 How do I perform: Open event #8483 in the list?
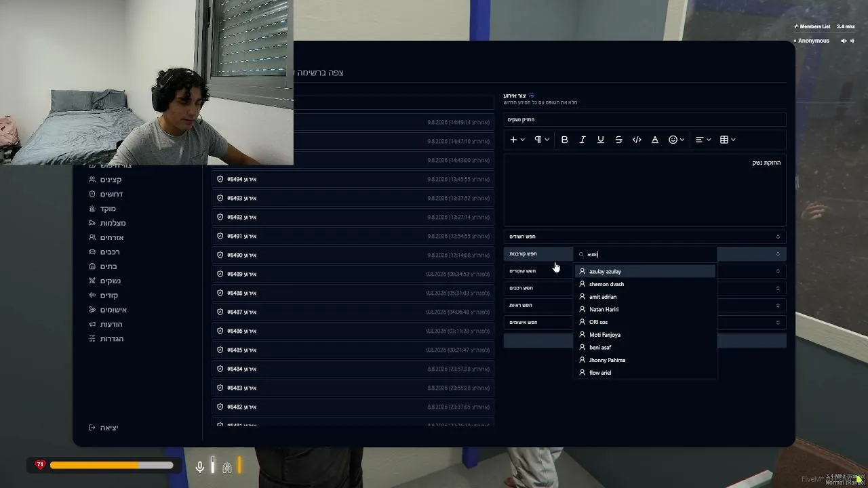353,388
